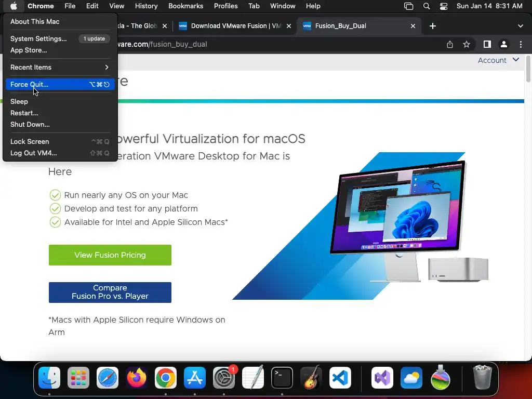532x399 pixels.
Task: Open Launchpad in the Dock
Action: [x=78, y=378]
